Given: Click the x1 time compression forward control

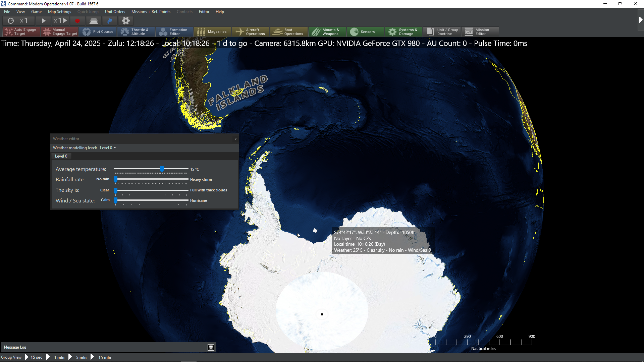Looking at the screenshot, I should 60,21.
